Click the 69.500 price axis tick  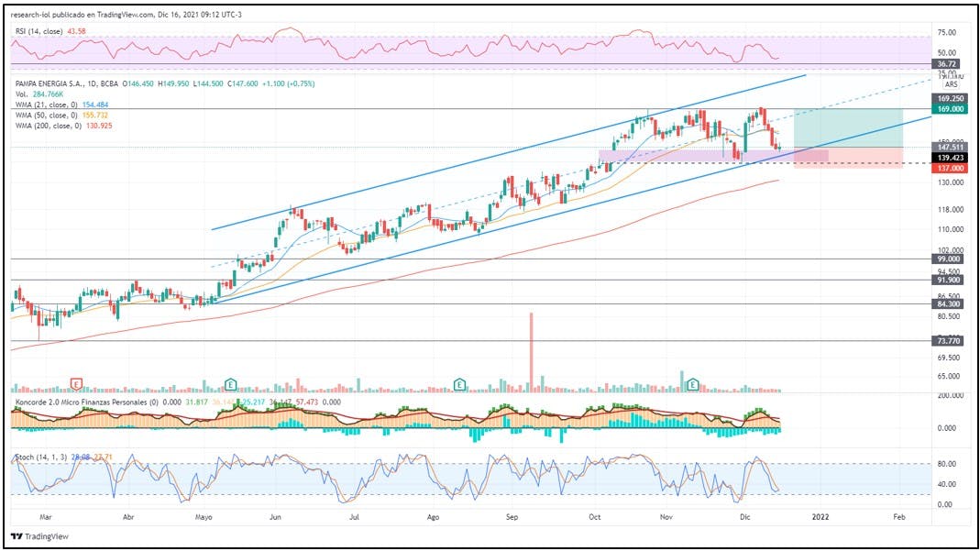(949, 358)
